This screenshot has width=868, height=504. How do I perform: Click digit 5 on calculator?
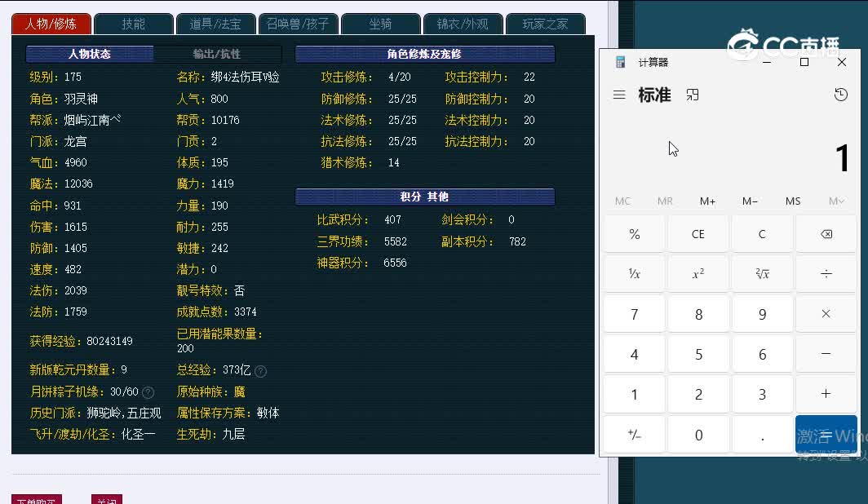click(698, 354)
